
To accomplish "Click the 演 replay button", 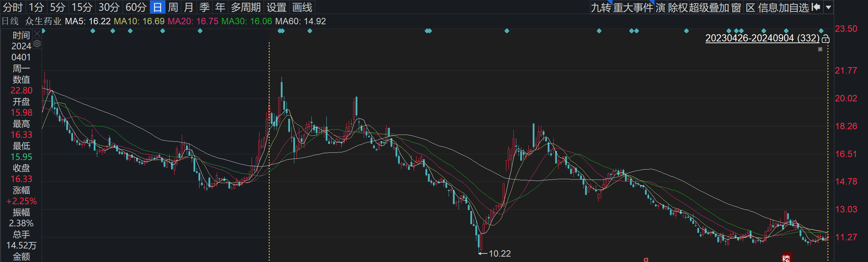I will (660, 7).
